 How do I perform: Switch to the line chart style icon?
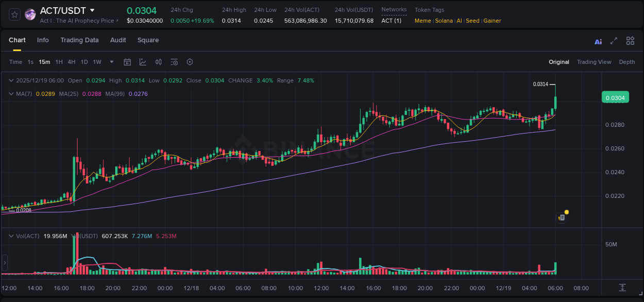pos(143,62)
